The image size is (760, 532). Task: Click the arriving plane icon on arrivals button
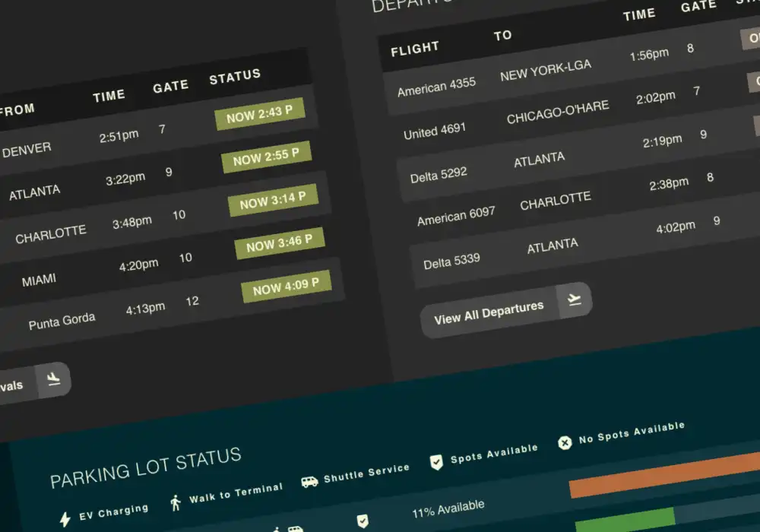pos(53,379)
